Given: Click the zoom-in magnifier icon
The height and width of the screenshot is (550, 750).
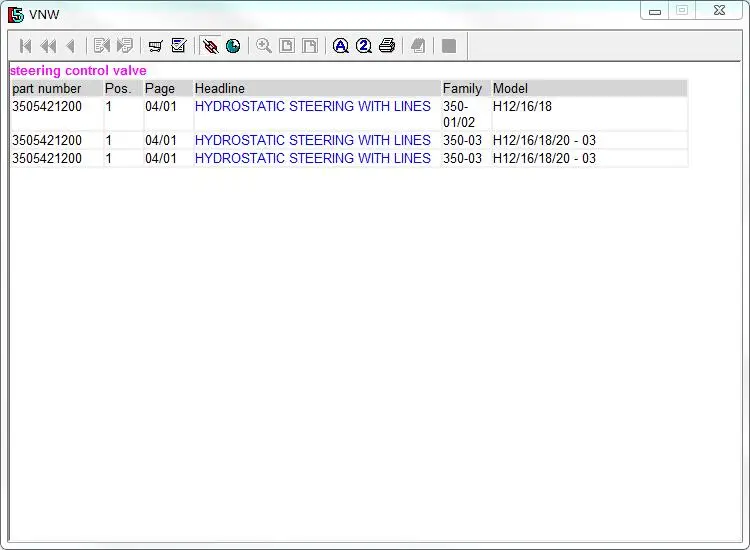Looking at the screenshot, I should click(264, 46).
